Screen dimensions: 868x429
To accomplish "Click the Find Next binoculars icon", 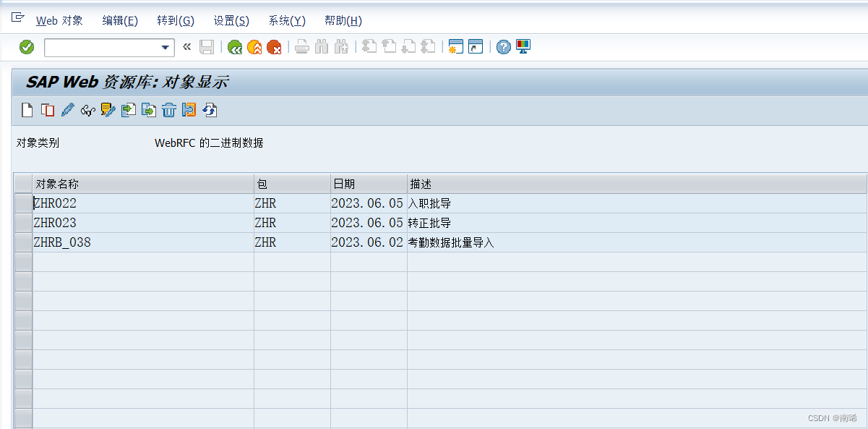I will pyautogui.click(x=342, y=47).
